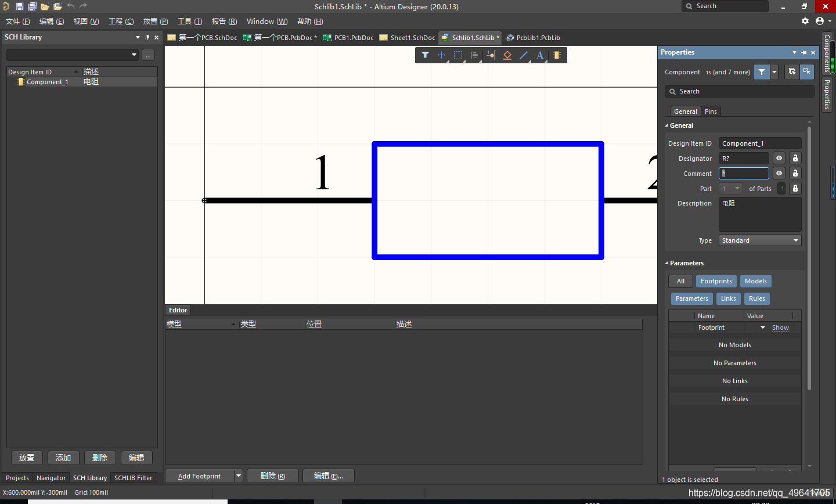Open the user account icon near the top right

point(820,21)
